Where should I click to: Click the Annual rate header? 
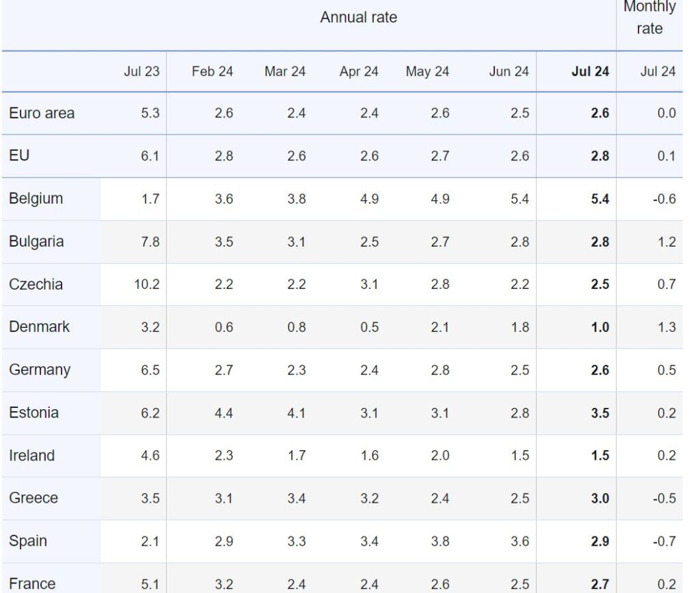358,17
